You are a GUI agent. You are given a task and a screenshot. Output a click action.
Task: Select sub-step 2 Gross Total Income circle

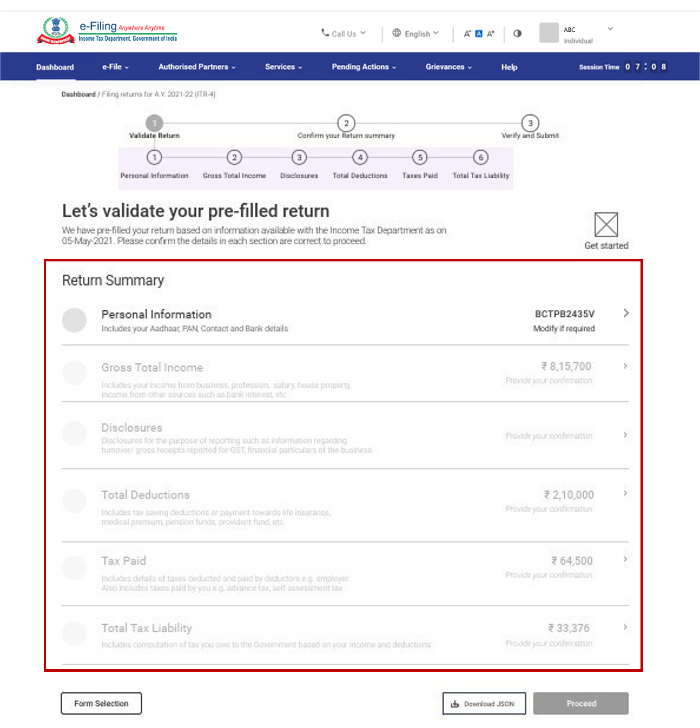point(234,157)
